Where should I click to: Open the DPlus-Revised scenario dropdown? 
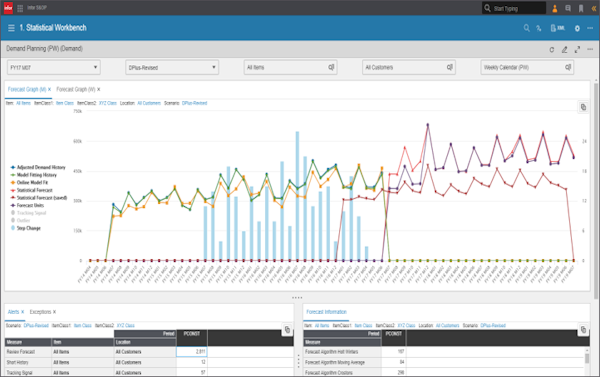[x=172, y=67]
